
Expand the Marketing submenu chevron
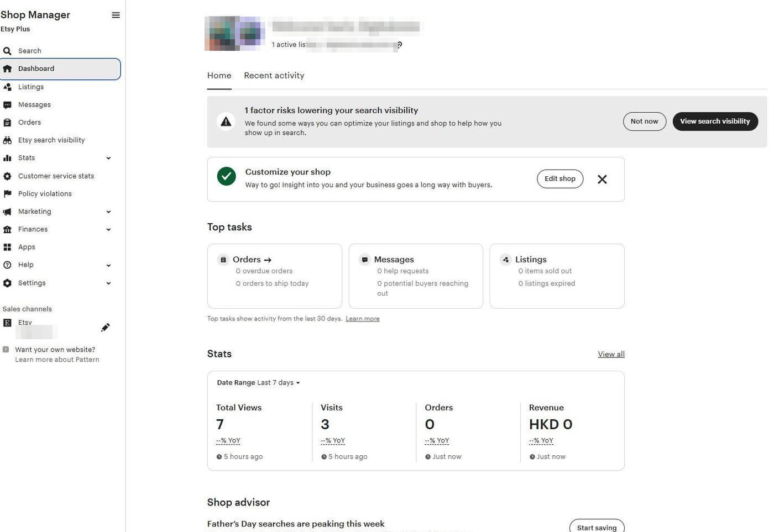[x=108, y=212]
